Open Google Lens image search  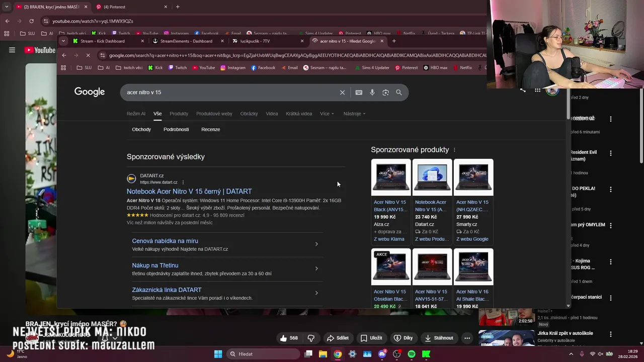pyautogui.click(x=385, y=93)
